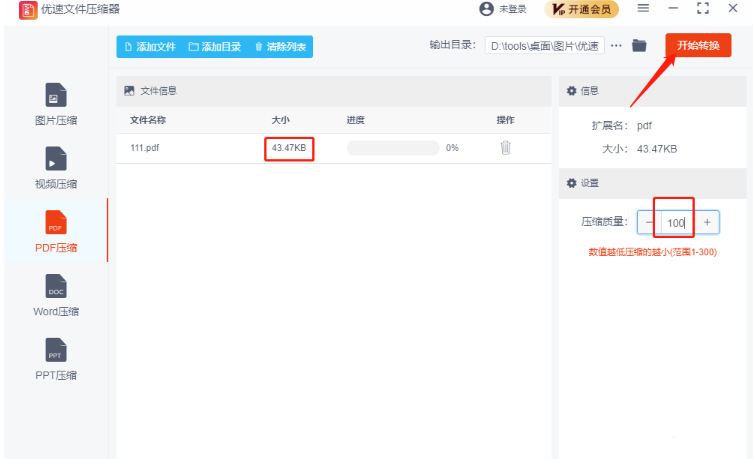Go to PPT压缩 compression section
Screen dimensions: 753x459
pyautogui.click(x=56, y=359)
